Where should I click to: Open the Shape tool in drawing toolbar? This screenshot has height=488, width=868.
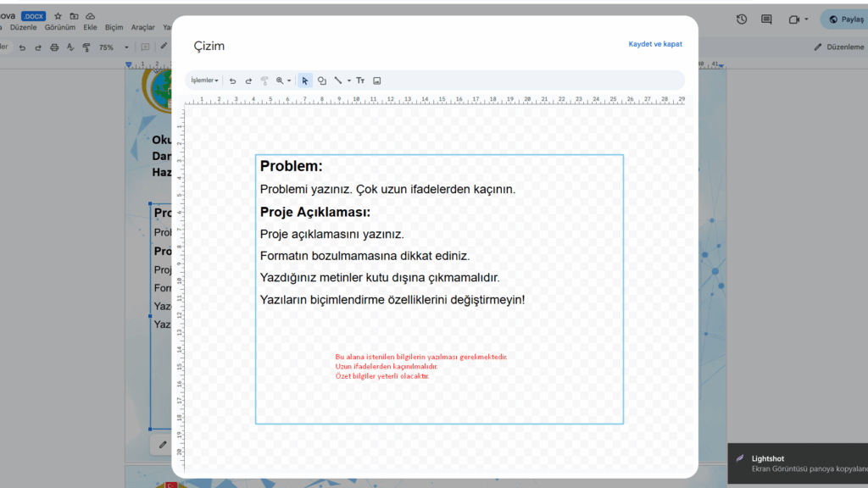point(321,80)
